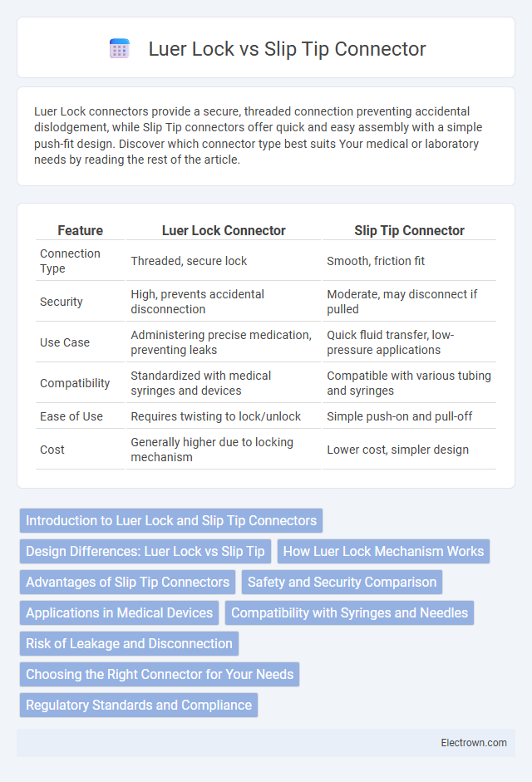
Task: Open Compatibility with Syringes and Needles
Action: [349, 613]
